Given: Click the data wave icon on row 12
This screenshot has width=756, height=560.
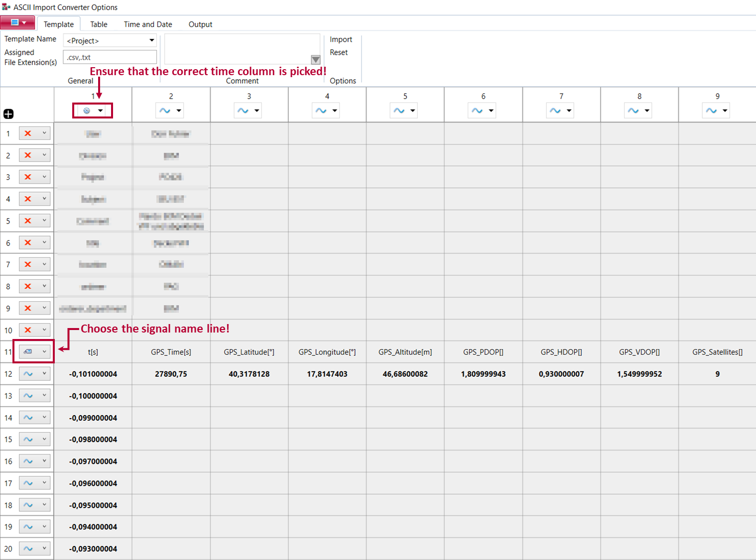Looking at the screenshot, I should pyautogui.click(x=28, y=374).
